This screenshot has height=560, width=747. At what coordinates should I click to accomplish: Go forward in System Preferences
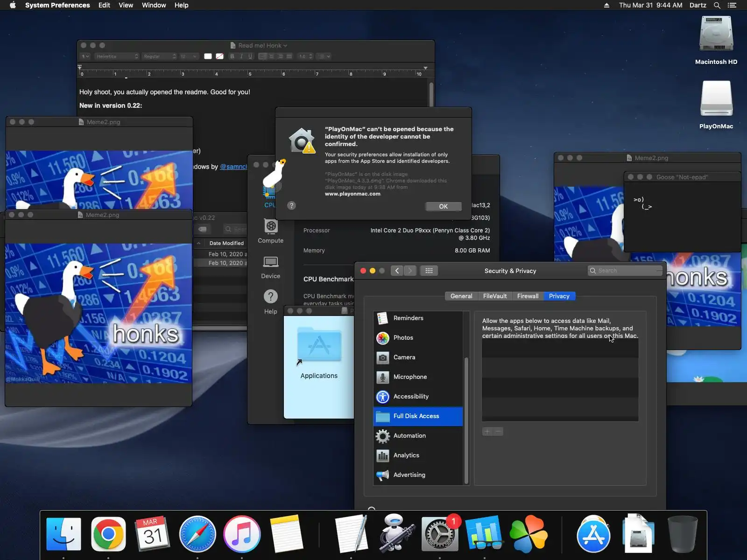pyautogui.click(x=410, y=271)
